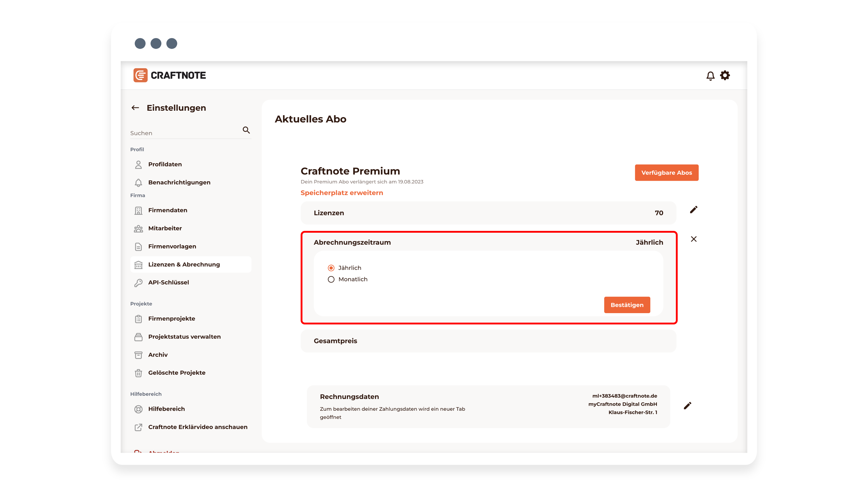Open the notifications bell in header
The height and width of the screenshot is (488, 868).
(x=710, y=76)
